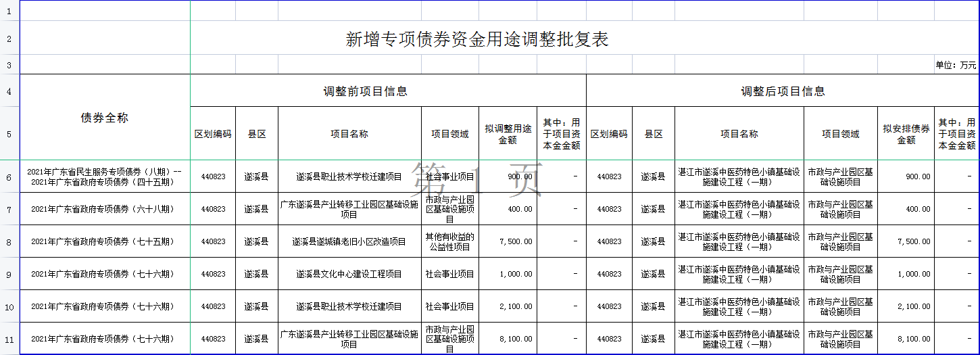Select the 债券全称 header cell

tap(105, 118)
